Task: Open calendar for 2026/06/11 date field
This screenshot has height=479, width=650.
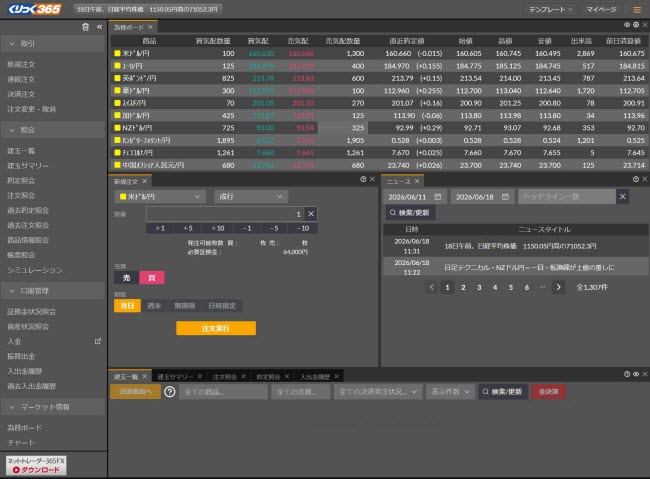Action: pyautogui.click(x=438, y=197)
